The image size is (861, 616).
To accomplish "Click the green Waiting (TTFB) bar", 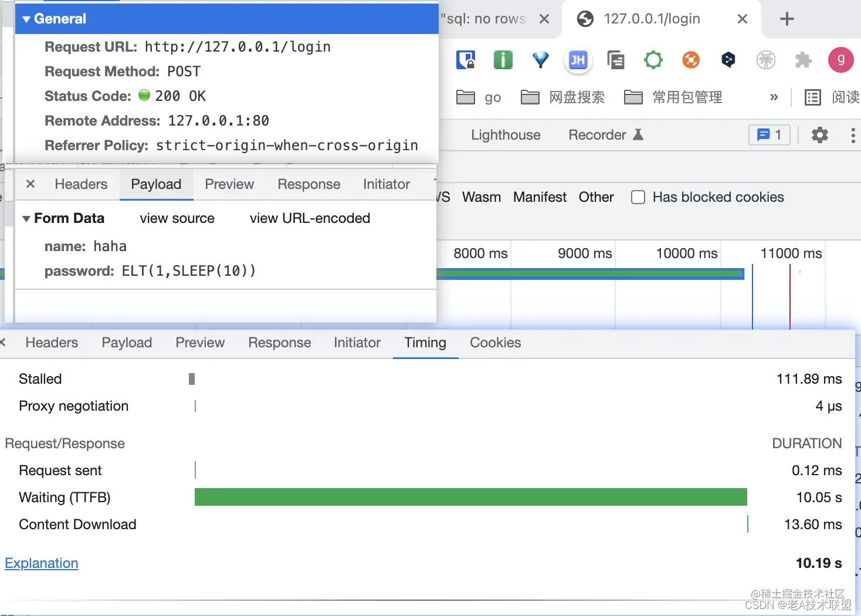I will coord(471,497).
